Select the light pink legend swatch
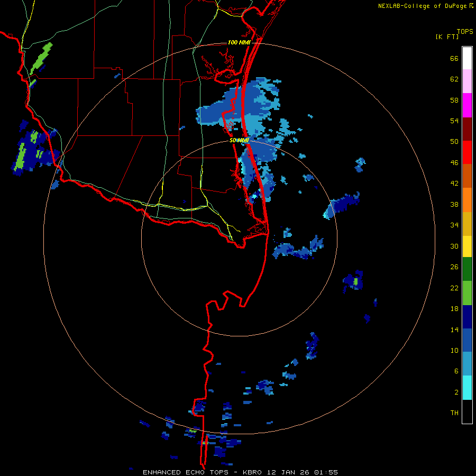Screen dimensions: 476x476 467,81
